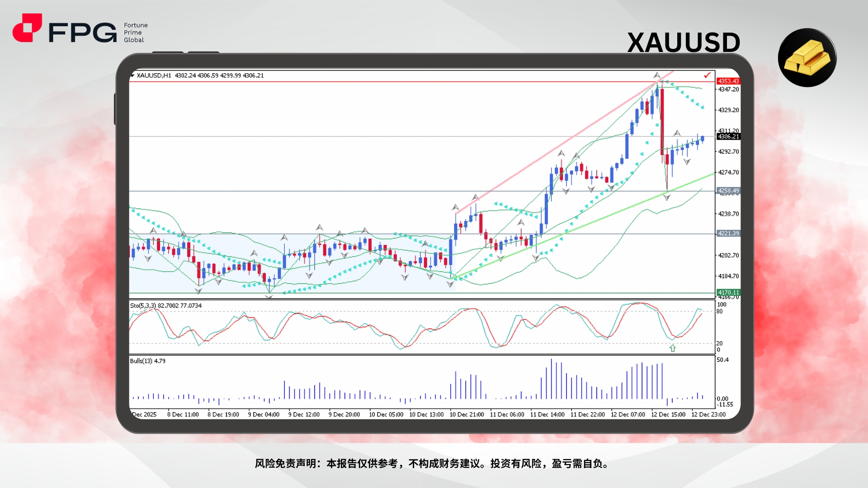Click the fractal arrow above 4306 price line
Image resolution: width=868 pixels, height=488 pixels.
point(677,133)
